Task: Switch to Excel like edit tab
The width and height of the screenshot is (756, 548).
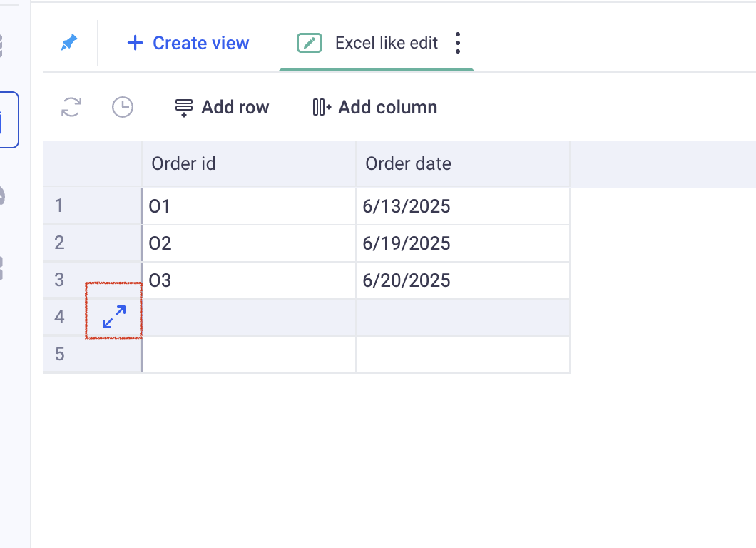Action: click(x=386, y=43)
